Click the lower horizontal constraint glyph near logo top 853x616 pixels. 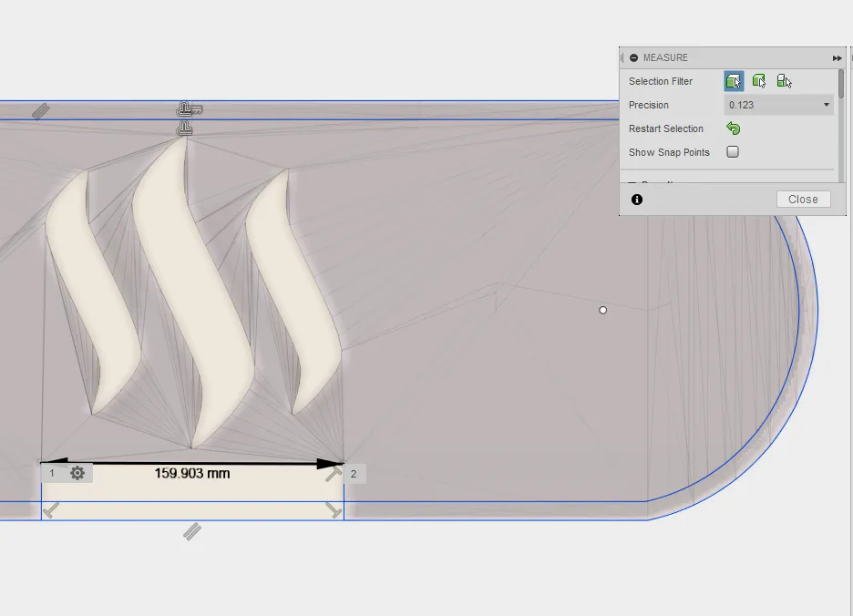tap(185, 129)
